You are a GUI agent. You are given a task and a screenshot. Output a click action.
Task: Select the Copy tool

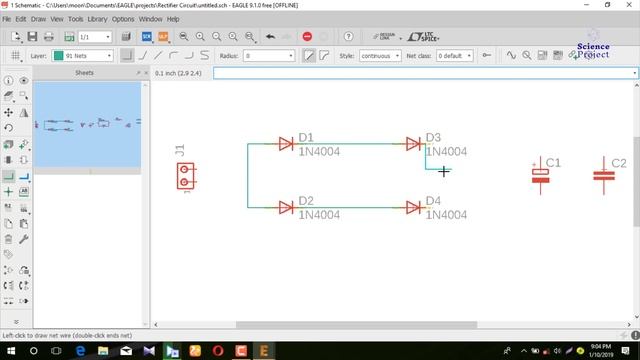(8, 223)
